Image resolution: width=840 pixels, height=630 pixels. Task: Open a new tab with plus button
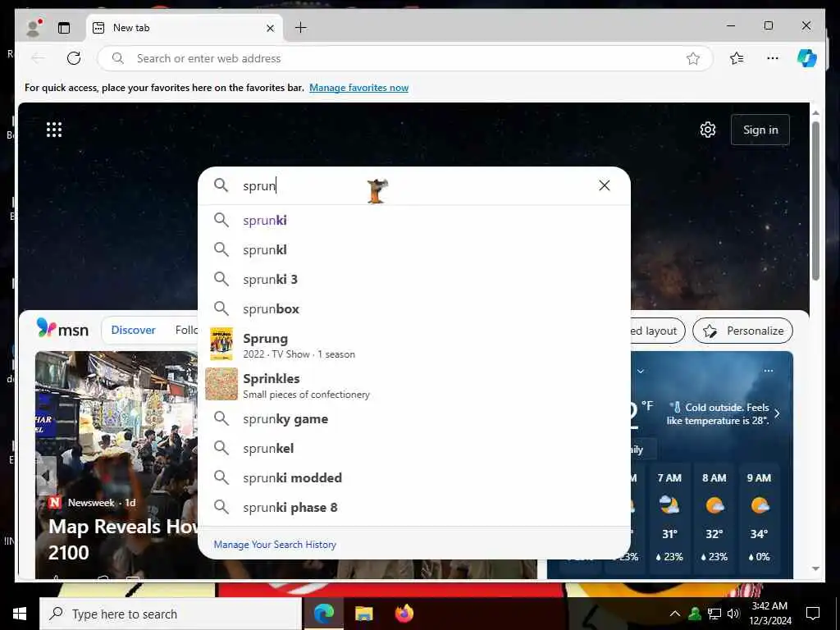click(301, 27)
